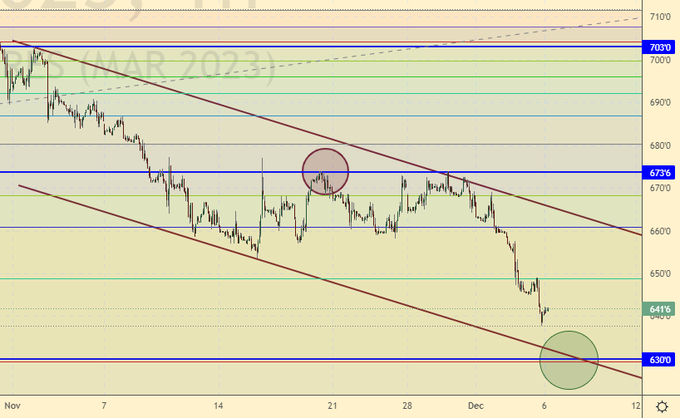Select the red circle near 673'6 level

coord(326,170)
